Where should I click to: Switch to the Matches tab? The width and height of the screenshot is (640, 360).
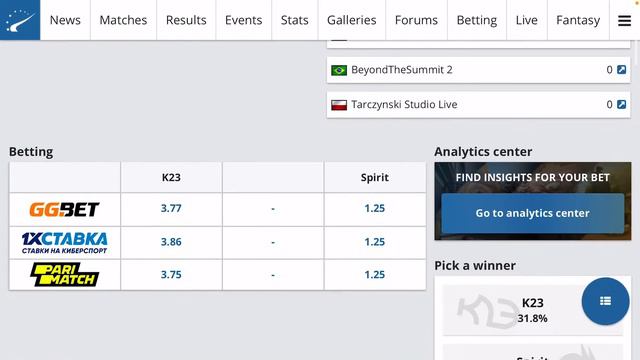pos(123,20)
